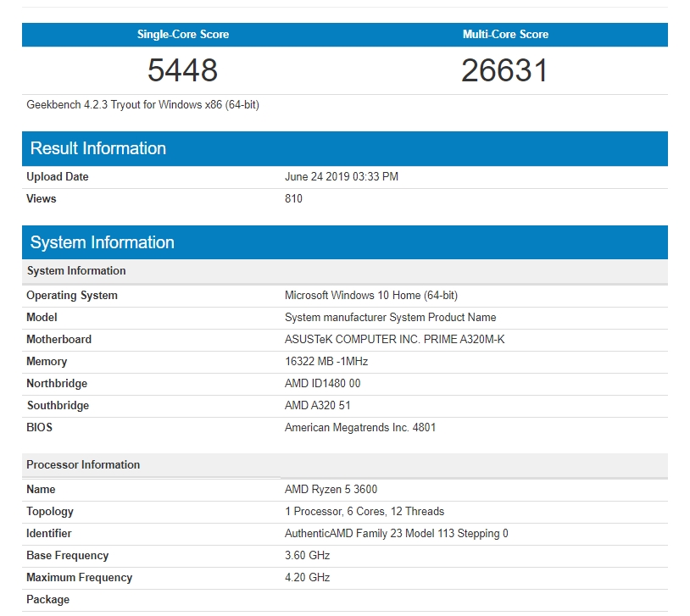Select the 26631 multi-core score value

point(505,70)
